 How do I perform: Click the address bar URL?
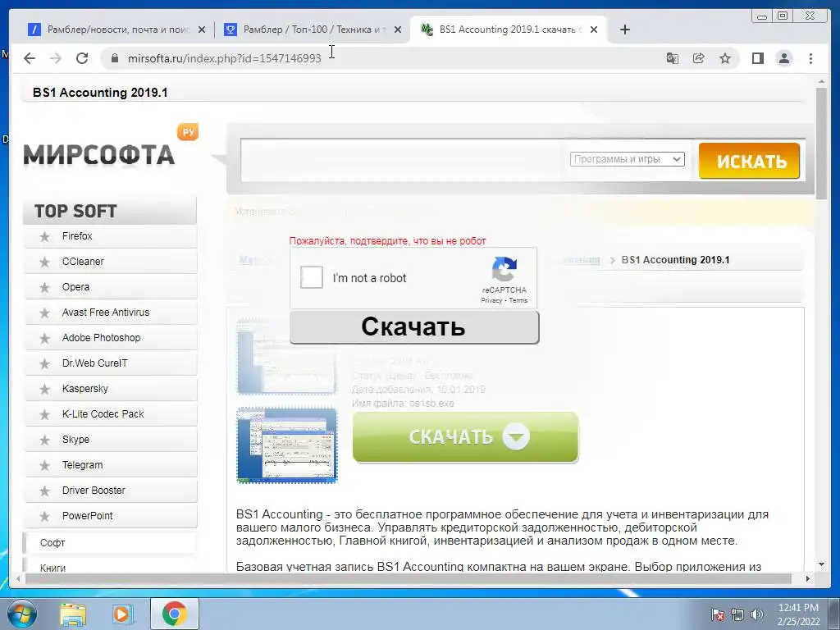[224, 58]
